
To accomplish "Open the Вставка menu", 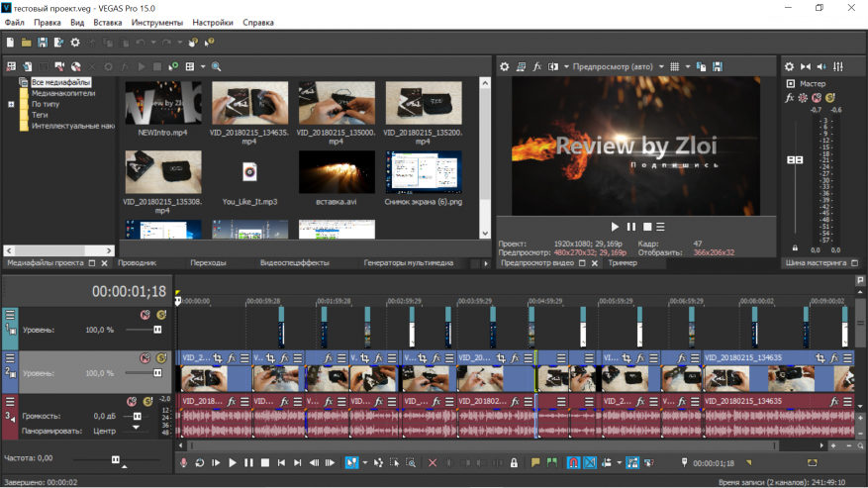I will (108, 23).
